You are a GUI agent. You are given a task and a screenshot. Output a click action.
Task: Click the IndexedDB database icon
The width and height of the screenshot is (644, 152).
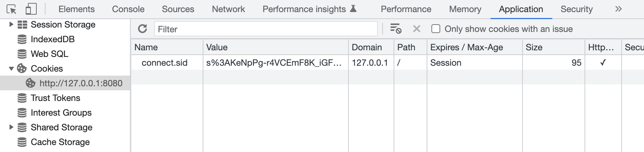(22, 39)
